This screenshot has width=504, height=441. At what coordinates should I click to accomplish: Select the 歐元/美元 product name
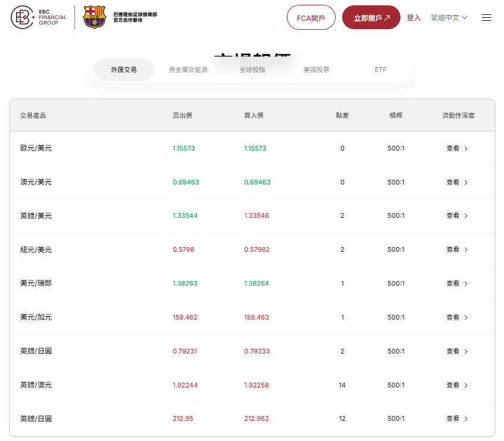(x=36, y=148)
